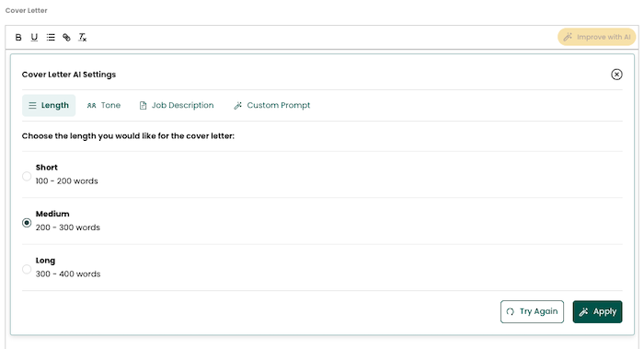Select the Short length radio button

point(27,177)
